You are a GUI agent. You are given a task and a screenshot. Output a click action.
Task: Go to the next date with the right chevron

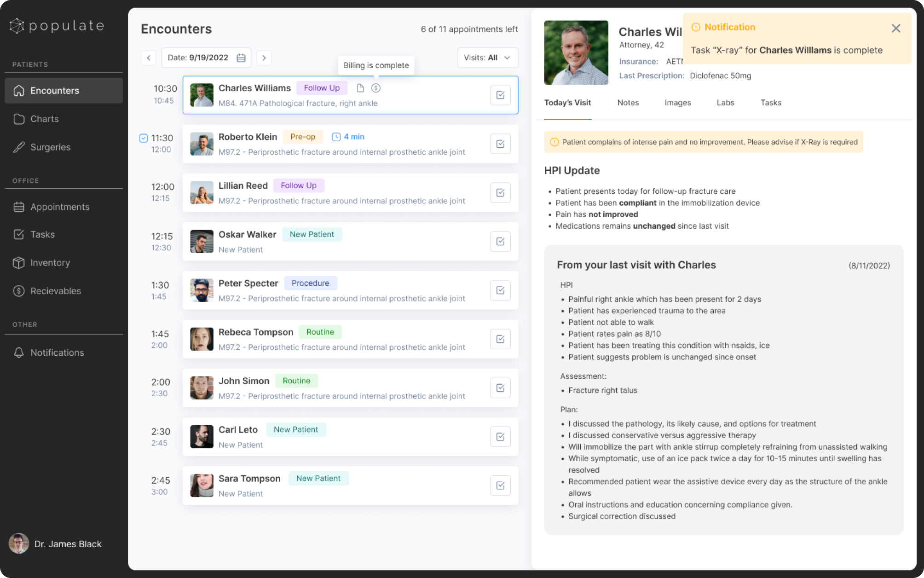point(264,58)
